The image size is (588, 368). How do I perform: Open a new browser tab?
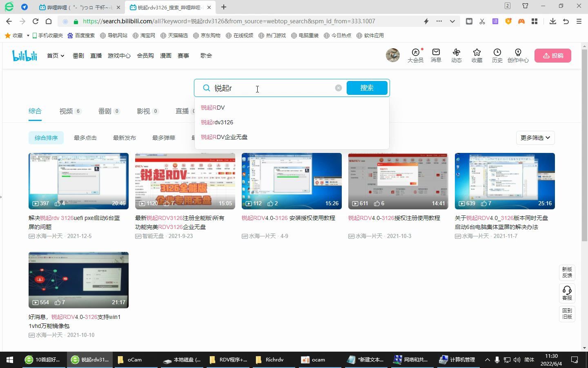224,7
